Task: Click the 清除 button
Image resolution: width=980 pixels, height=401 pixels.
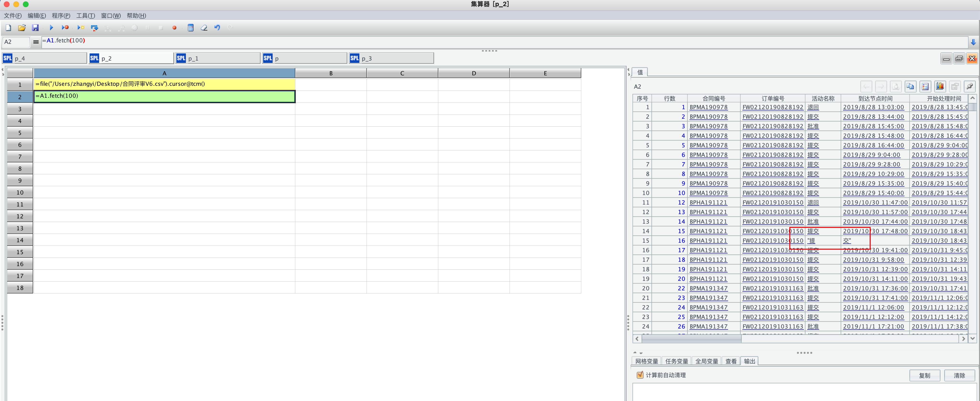Action: [x=959, y=375]
